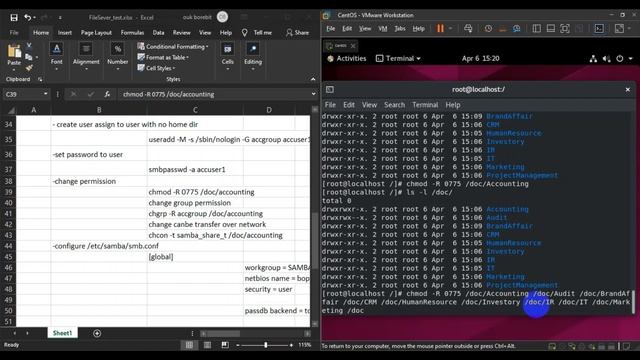640x360 pixels.
Task: Switch to Page Layout view in status bar
Action: click(x=207, y=345)
